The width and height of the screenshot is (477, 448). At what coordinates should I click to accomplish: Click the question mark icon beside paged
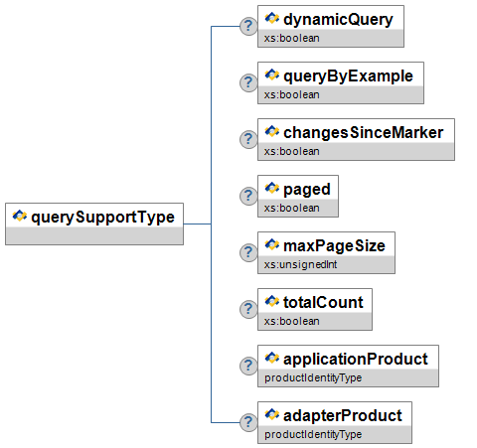[248, 196]
